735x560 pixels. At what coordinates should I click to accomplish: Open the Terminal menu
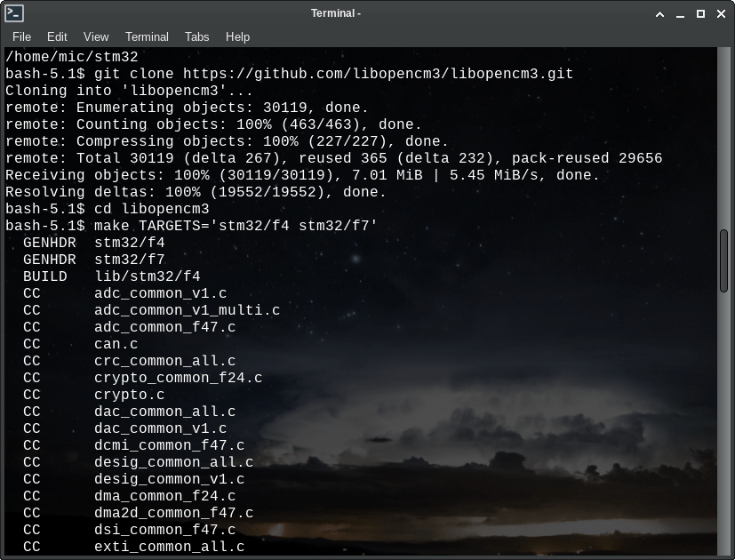tap(147, 36)
